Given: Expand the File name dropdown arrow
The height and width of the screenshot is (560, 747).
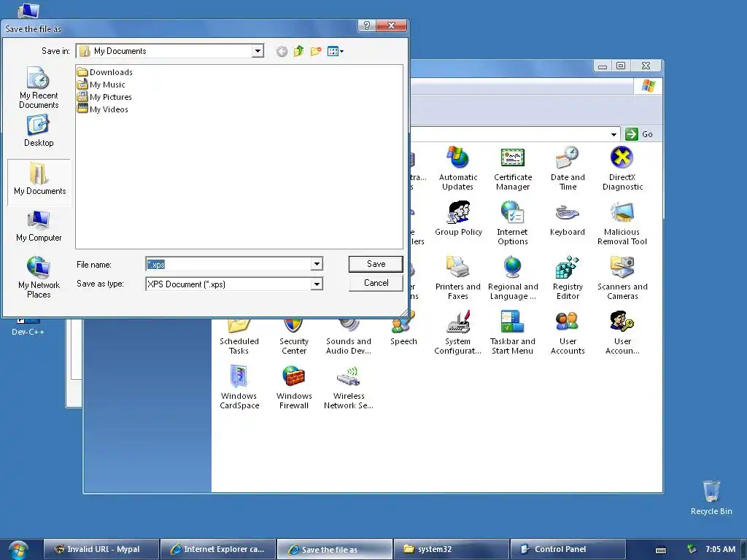Looking at the screenshot, I should click(317, 264).
